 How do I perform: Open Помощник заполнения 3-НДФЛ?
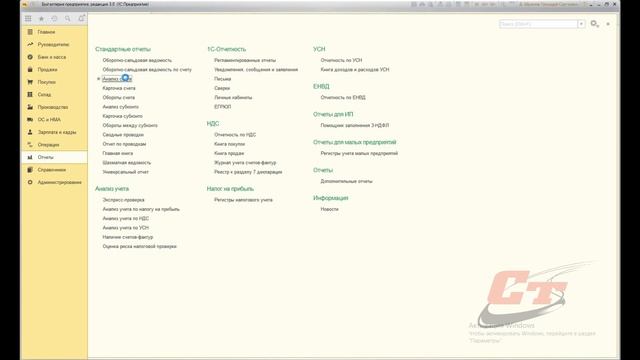click(355, 125)
